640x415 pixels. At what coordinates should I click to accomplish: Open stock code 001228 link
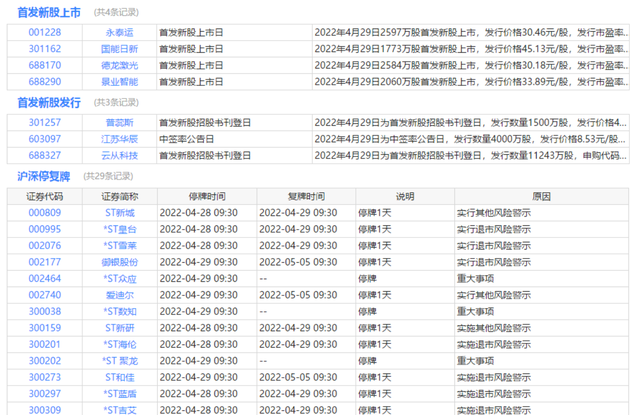pyautogui.click(x=45, y=32)
